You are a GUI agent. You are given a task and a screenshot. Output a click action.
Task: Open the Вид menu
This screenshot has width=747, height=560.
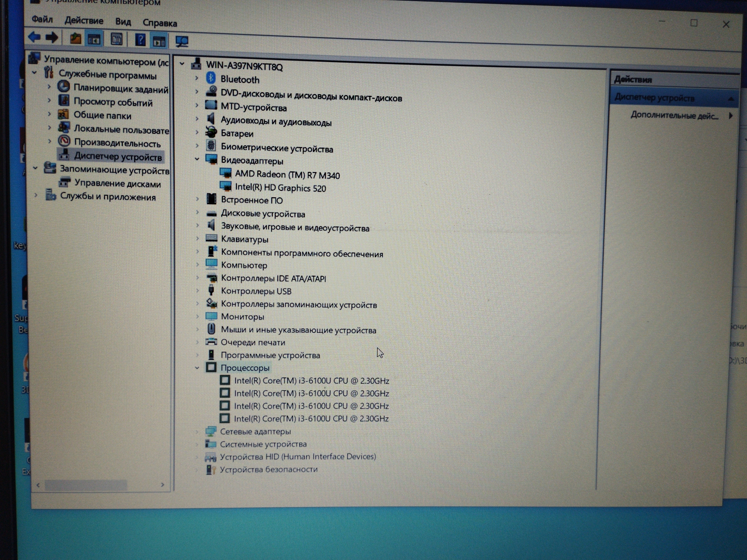point(123,21)
